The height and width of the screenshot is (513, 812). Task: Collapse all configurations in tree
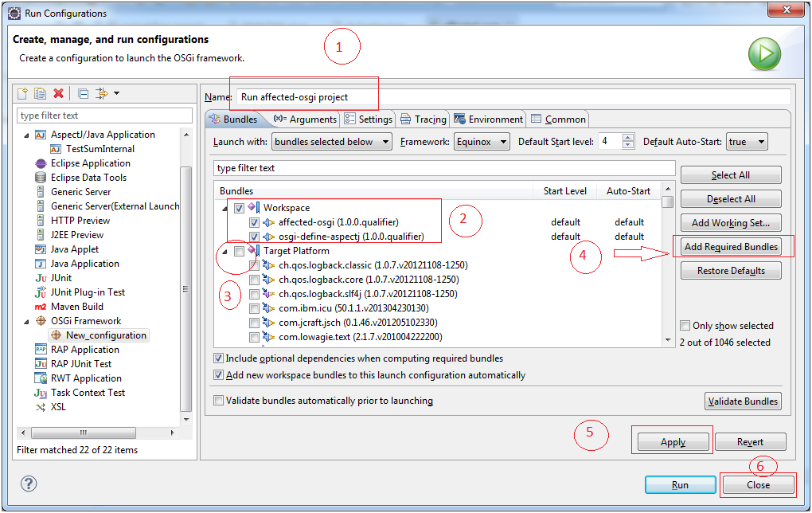pyautogui.click(x=83, y=93)
